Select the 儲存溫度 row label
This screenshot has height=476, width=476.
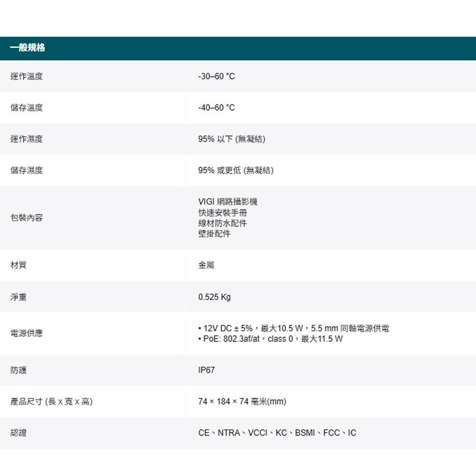27,108
